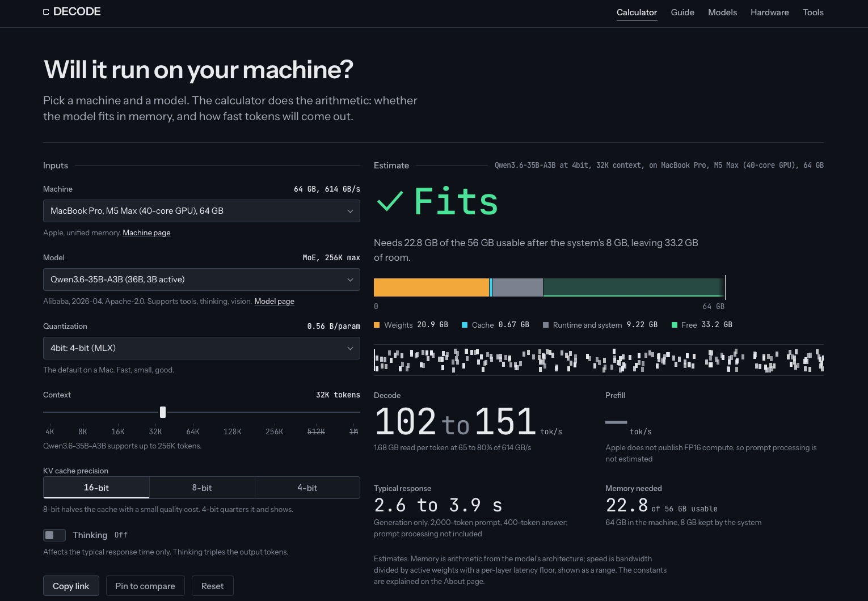Select 8-bit KV cache precision
The width and height of the screenshot is (868, 601).
click(202, 488)
